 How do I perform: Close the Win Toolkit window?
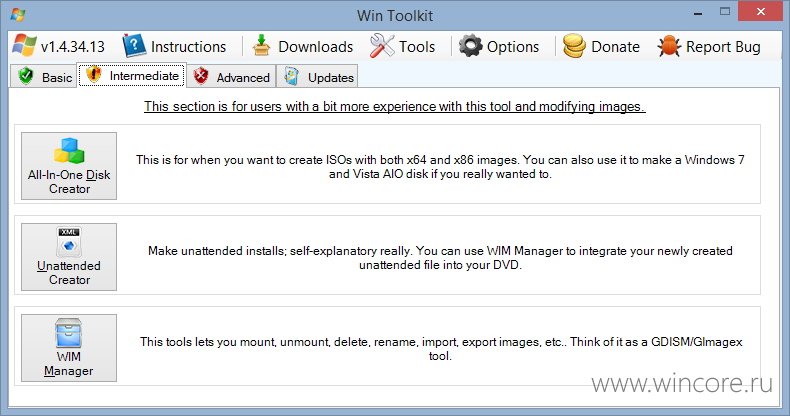(761, 12)
